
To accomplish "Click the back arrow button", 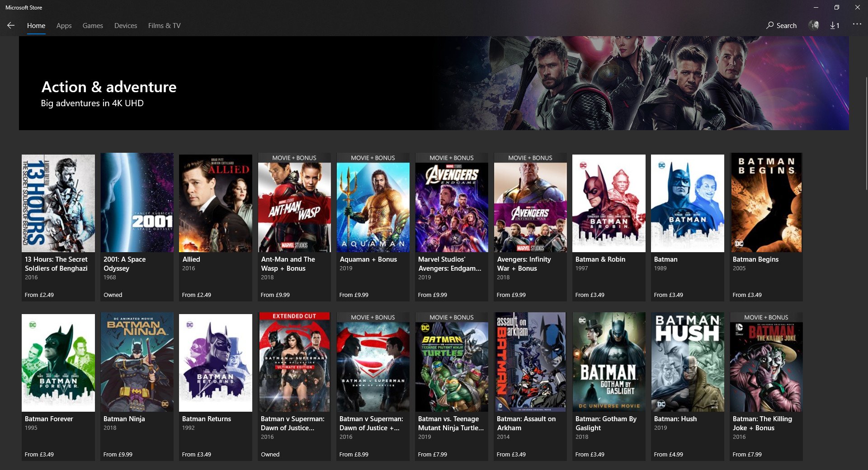I will click(x=11, y=26).
